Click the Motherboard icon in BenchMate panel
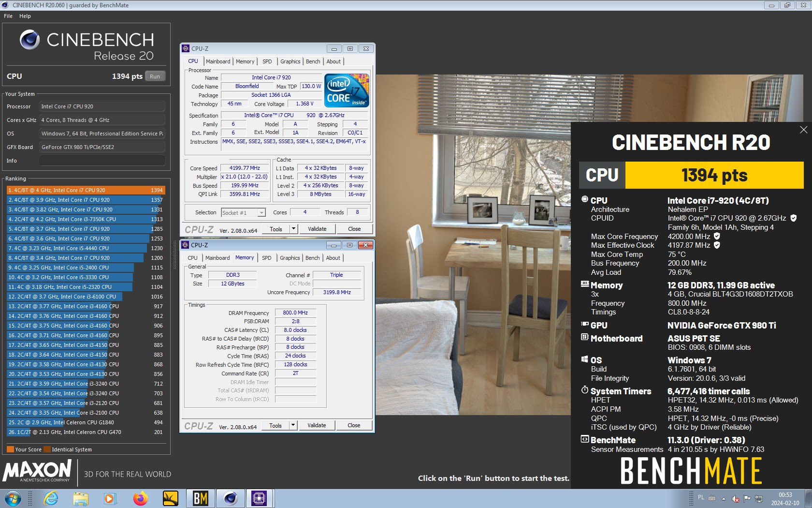This screenshot has width=812, height=508. [585, 337]
